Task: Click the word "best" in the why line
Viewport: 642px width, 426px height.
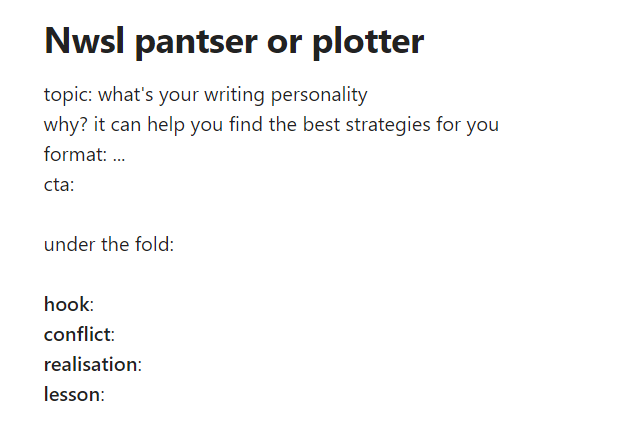Action: [328, 126]
